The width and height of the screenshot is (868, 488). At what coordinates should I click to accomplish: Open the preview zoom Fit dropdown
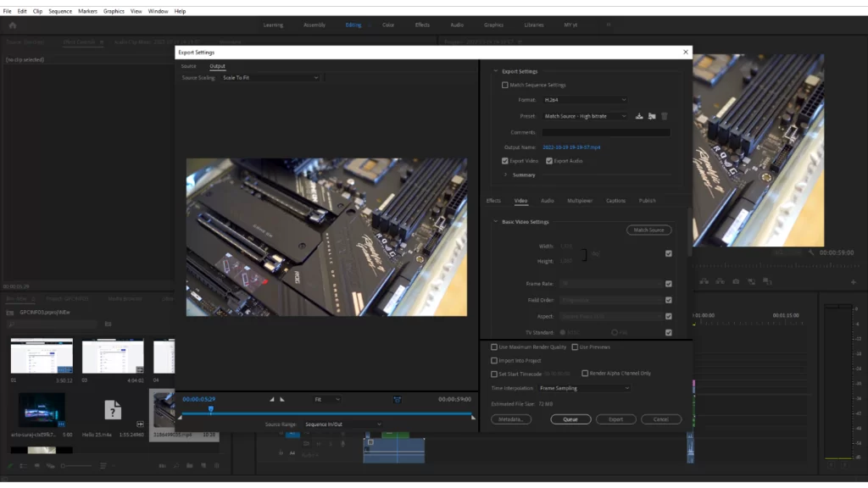pyautogui.click(x=326, y=400)
